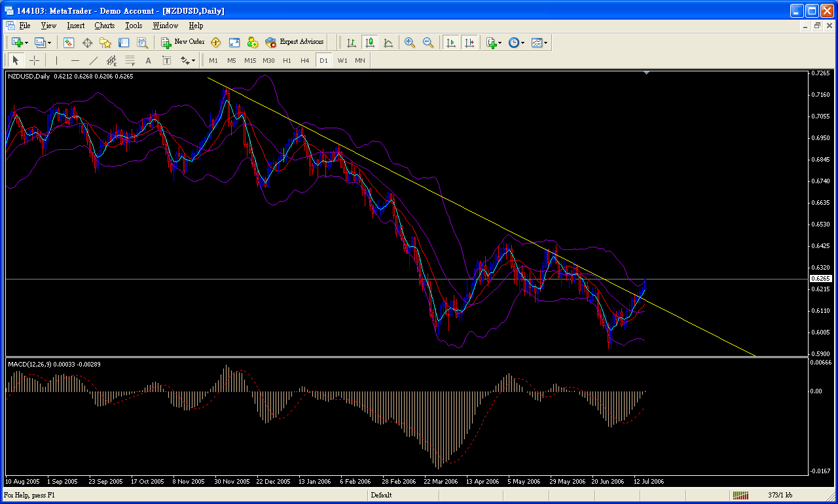Toggle chart shift from right border

pyautogui.click(x=469, y=43)
